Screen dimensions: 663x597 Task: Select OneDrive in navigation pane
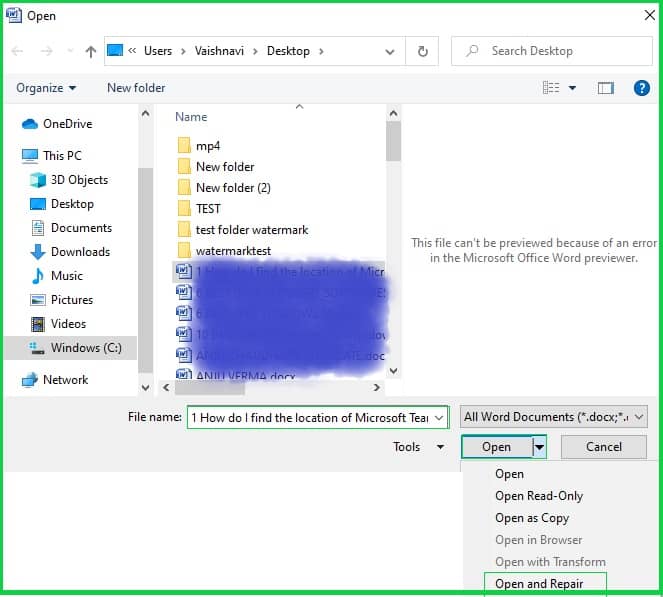pos(67,124)
